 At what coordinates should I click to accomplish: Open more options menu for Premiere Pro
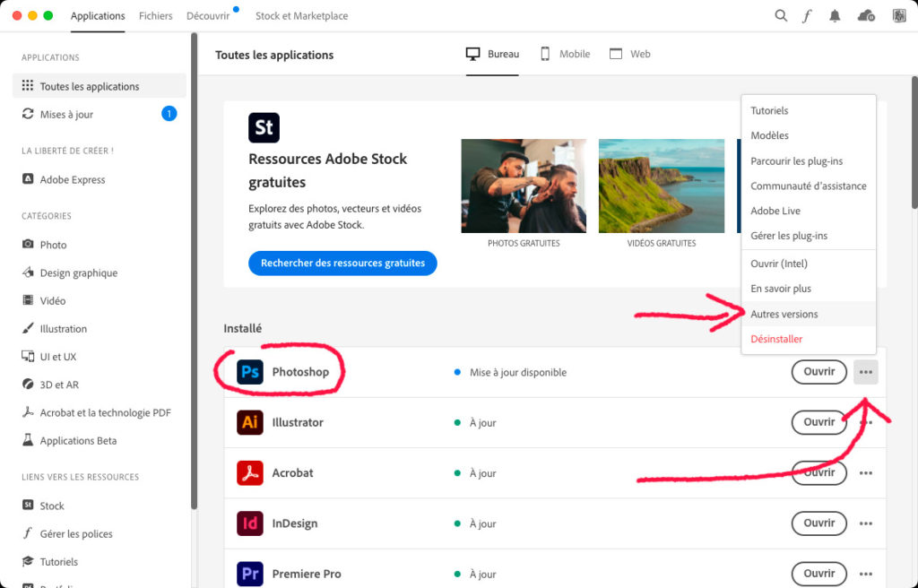tap(866, 574)
